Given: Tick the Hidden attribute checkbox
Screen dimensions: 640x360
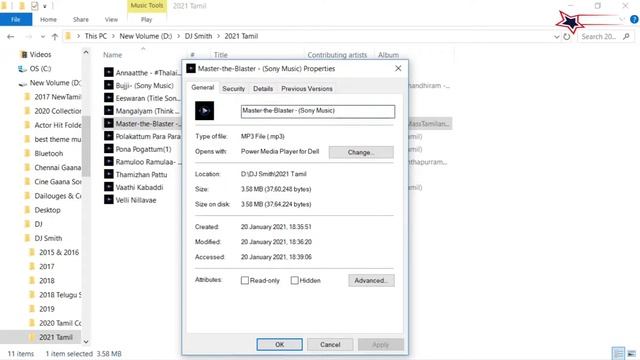Looking at the screenshot, I should click(294, 280).
